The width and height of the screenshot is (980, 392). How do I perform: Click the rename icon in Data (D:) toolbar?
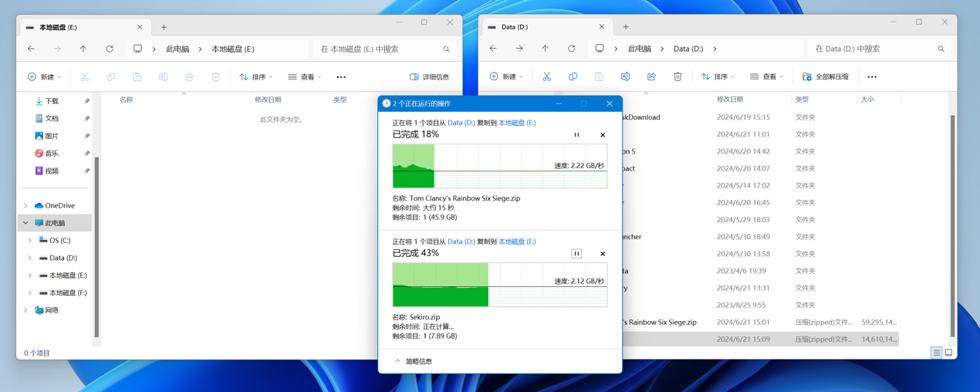pyautogui.click(x=625, y=77)
